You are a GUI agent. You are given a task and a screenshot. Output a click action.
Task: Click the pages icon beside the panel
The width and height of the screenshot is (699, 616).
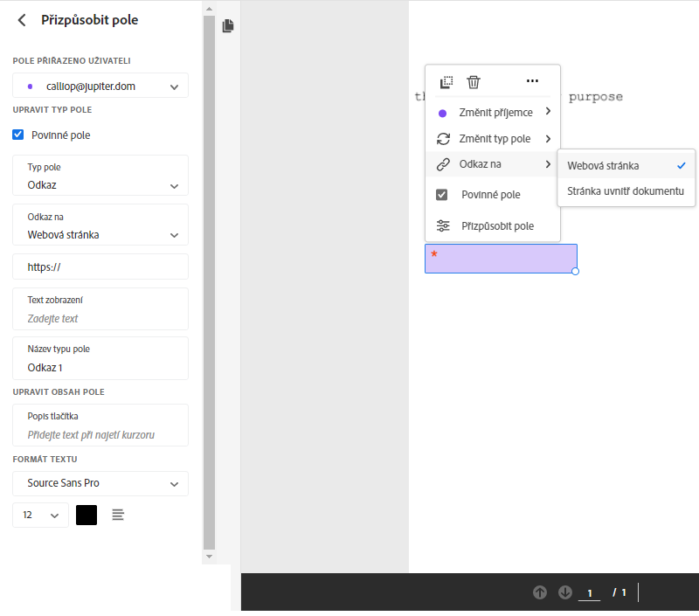[228, 26]
